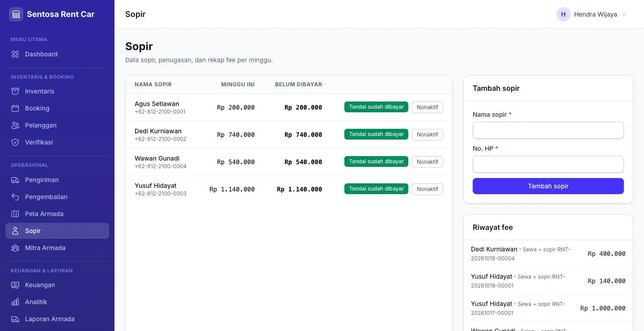Open the Keuangan menu item
The width and height of the screenshot is (644, 331).
(57, 285)
